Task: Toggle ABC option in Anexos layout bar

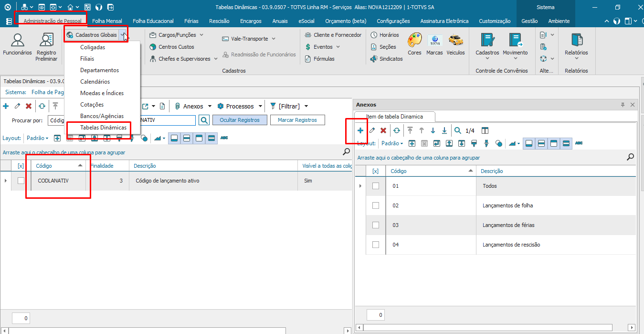Action: tap(579, 143)
